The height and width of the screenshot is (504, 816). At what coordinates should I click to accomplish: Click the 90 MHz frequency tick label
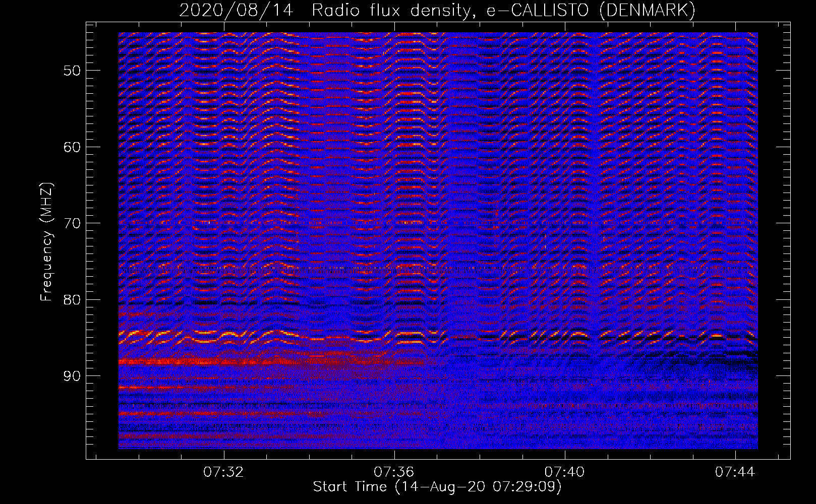72,376
